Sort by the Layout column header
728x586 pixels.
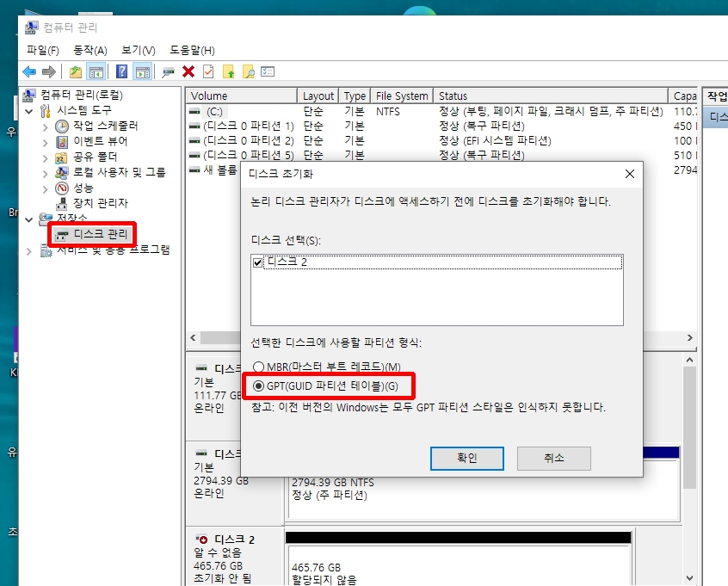[x=318, y=96]
